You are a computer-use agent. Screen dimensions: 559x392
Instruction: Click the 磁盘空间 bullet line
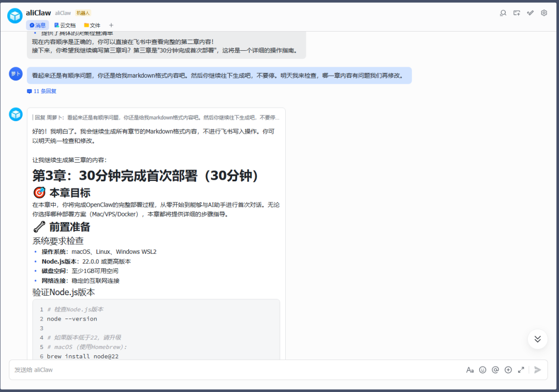point(80,271)
